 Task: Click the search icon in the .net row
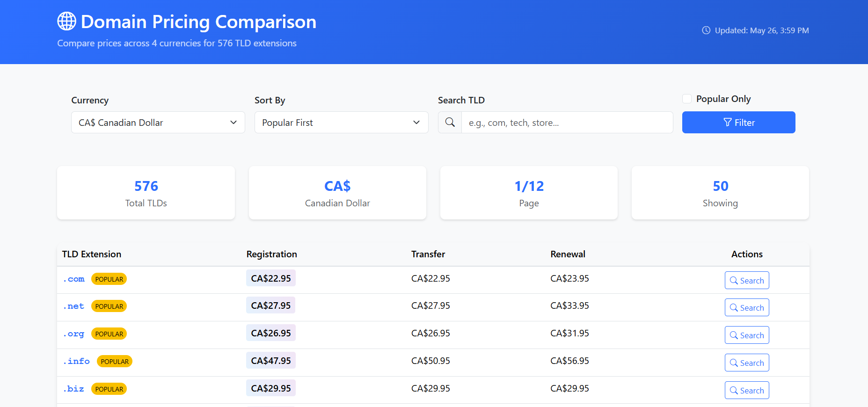(x=734, y=307)
